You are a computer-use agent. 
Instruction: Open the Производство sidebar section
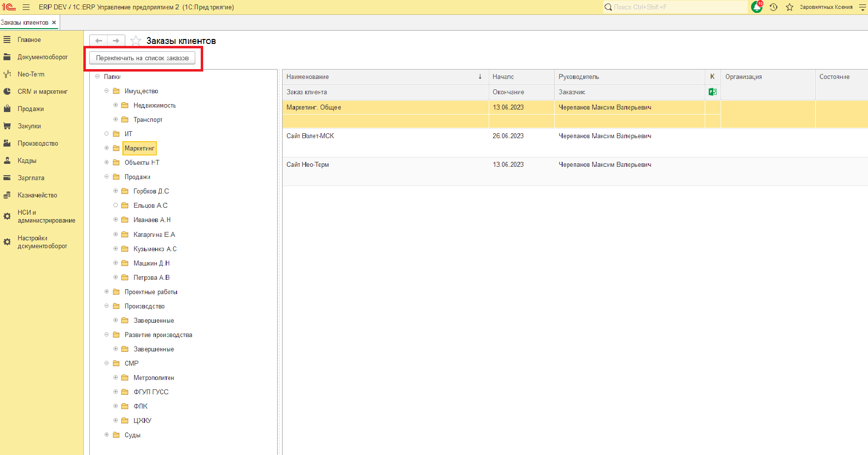tap(37, 143)
